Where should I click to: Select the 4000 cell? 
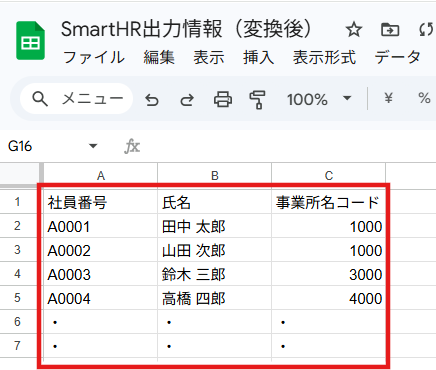tap(329, 298)
